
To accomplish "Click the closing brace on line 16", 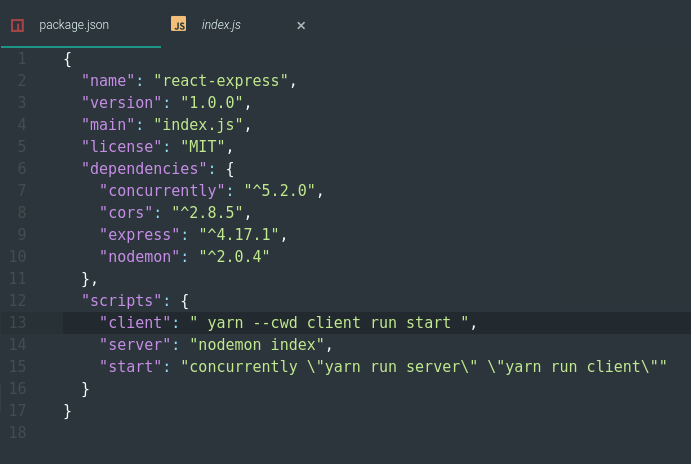I will pyautogui.click(x=85, y=389).
